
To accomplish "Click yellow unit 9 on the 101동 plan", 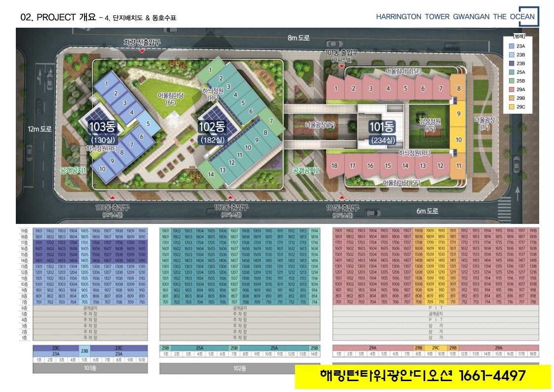I will tap(459, 114).
